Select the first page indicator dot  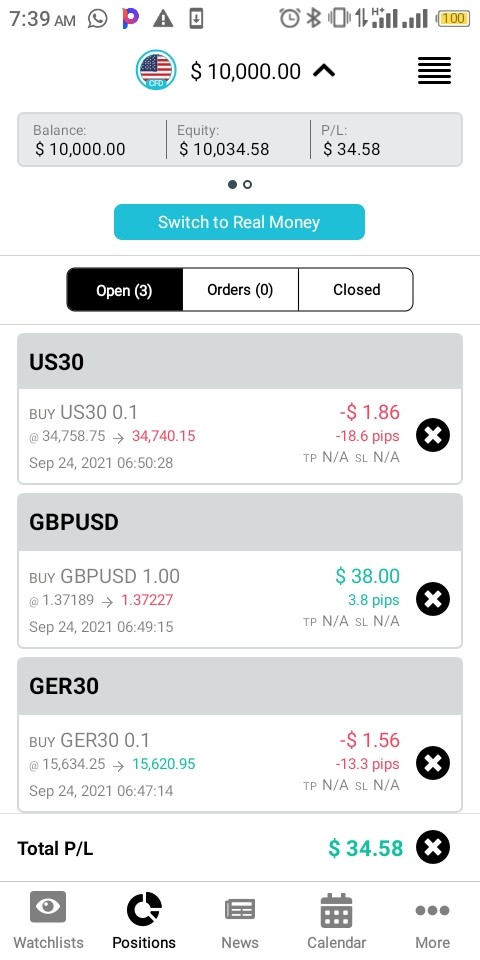coord(232,184)
